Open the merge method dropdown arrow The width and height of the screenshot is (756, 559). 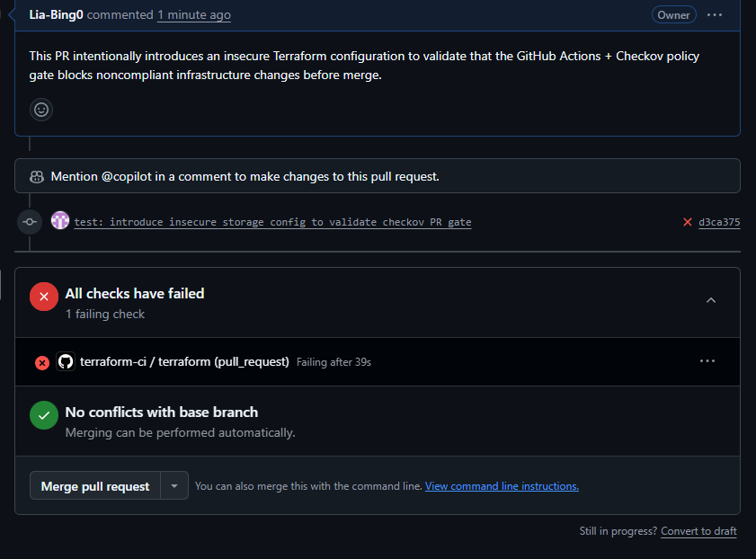174,486
